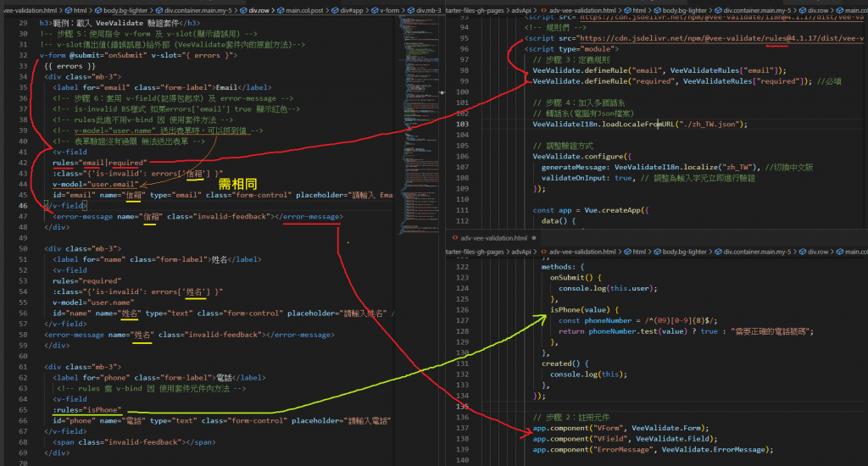The image size is (868, 466).
Task: Click defineRule("required") code on line 99
Action: (x=672, y=80)
